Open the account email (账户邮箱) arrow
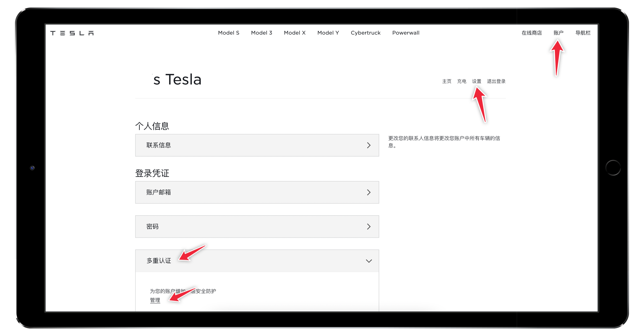Viewport: 644px width, 336px height. (x=368, y=192)
